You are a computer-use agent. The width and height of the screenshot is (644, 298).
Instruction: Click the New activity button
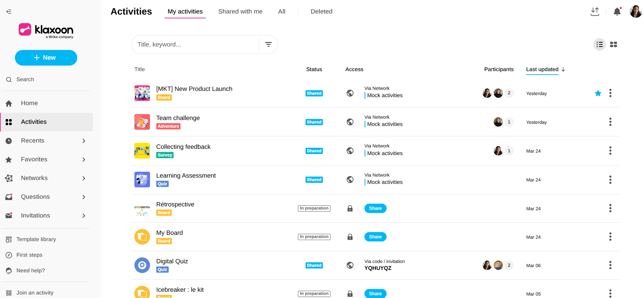pyautogui.click(x=46, y=58)
